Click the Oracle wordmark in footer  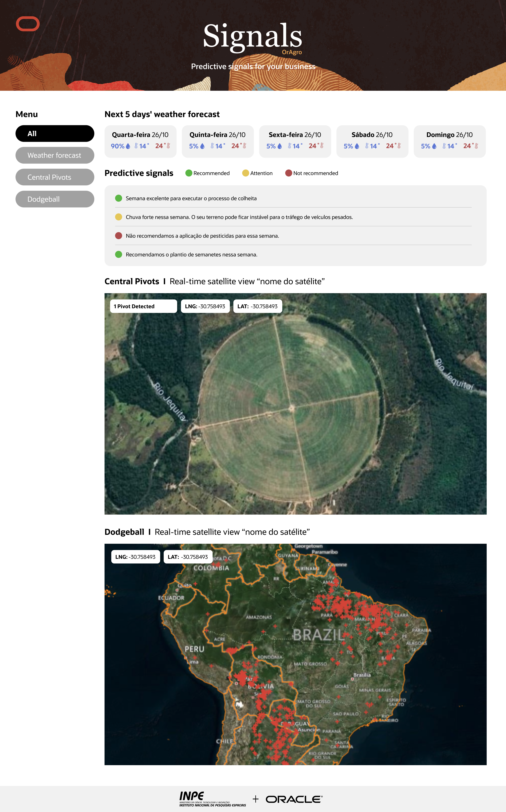(294, 799)
